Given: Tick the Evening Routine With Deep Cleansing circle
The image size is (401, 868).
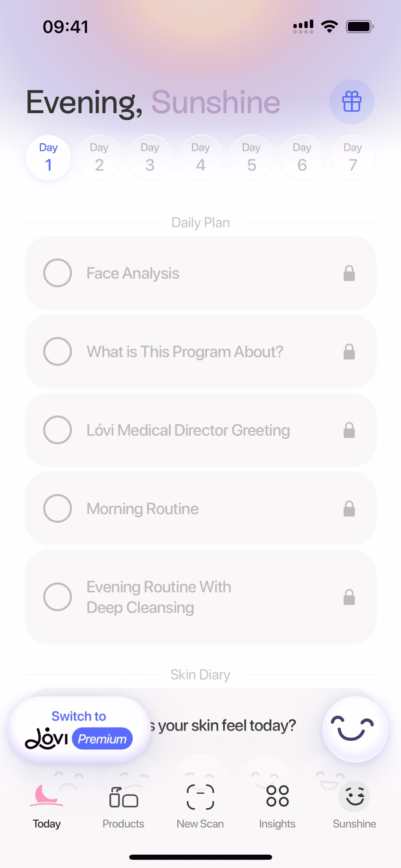Looking at the screenshot, I should (58, 597).
